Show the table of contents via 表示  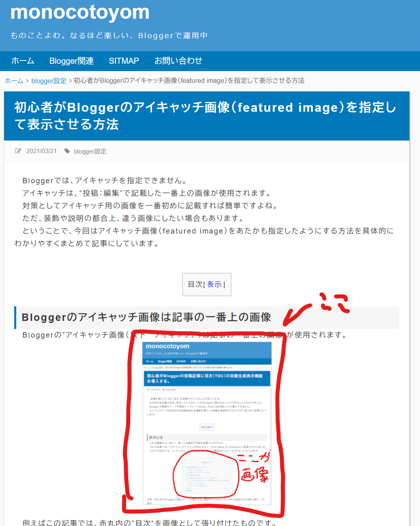click(x=214, y=284)
